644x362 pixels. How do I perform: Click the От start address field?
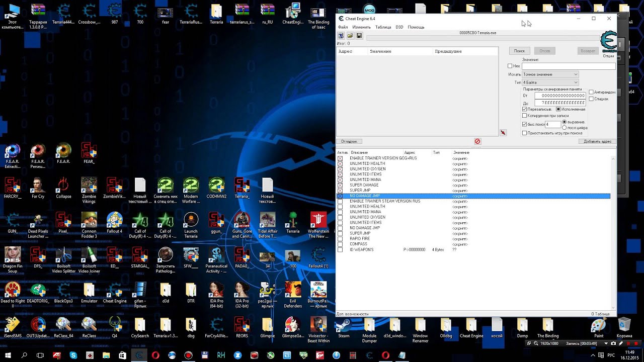560,96
